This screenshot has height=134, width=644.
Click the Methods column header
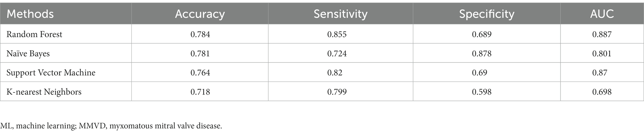[30, 14]
